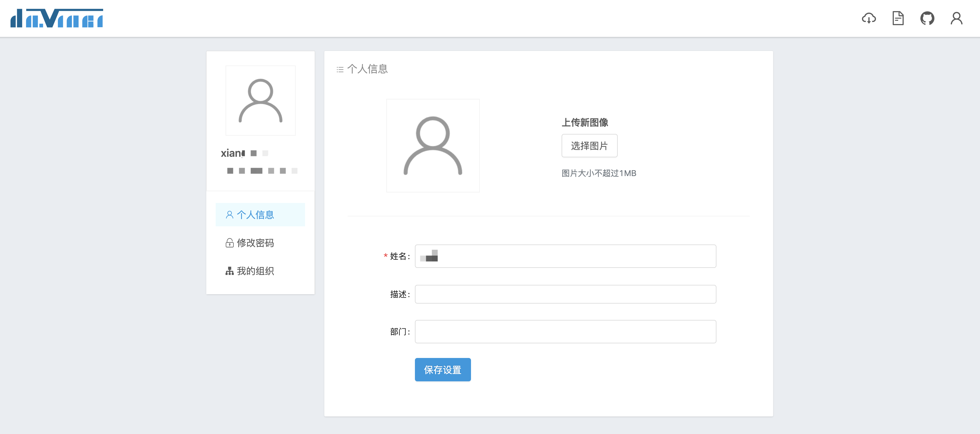Click into the 描述 input field
The height and width of the screenshot is (434, 980).
(565, 294)
